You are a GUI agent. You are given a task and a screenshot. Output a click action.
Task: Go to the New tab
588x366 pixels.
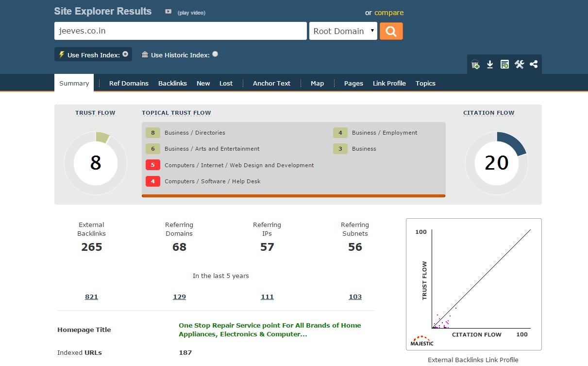click(203, 83)
